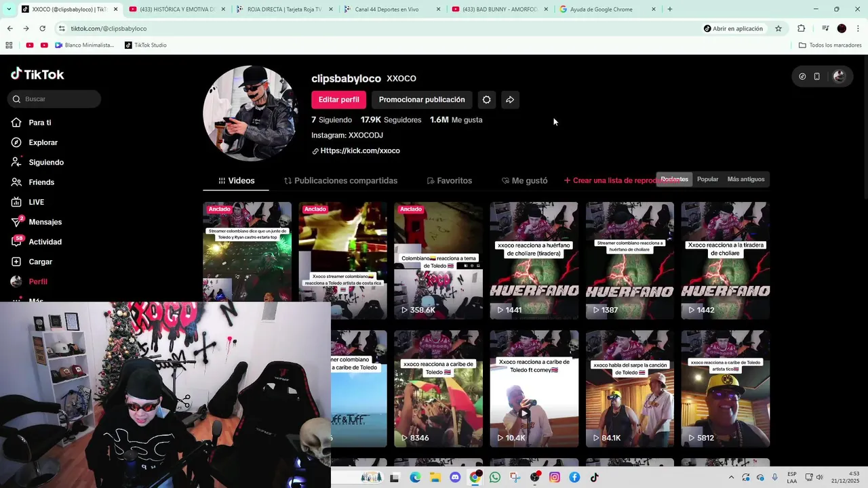Viewport: 868px width, 488px height.
Task: Go to Siguiendo in sidebar
Action: 45,163
